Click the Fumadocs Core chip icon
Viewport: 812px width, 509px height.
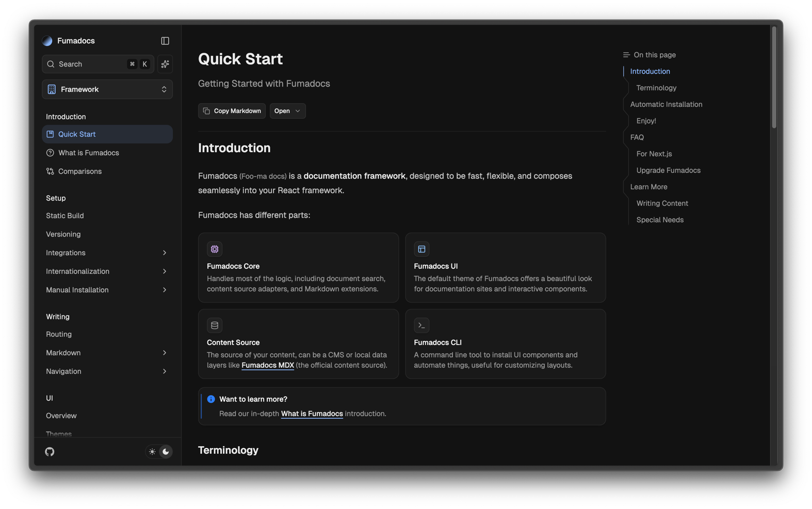[x=215, y=249]
